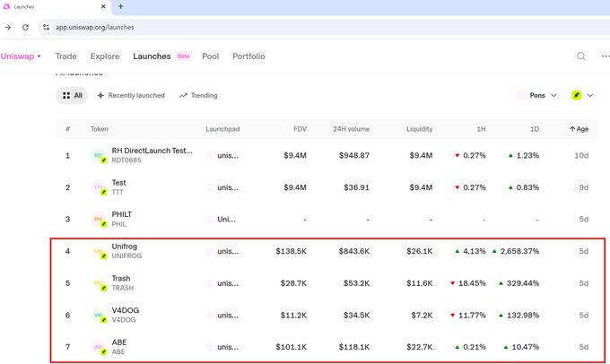Click the $101.1K FDV value
The height and width of the screenshot is (364, 610).
coord(291,347)
